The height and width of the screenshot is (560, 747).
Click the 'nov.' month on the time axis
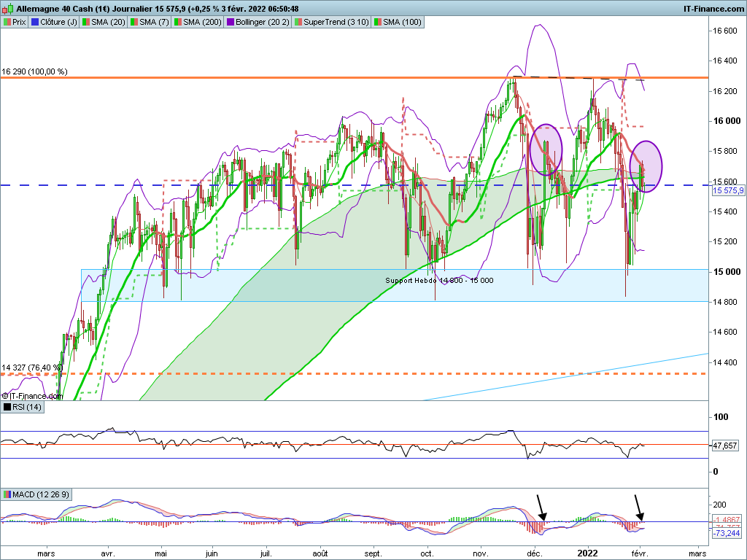(480, 554)
